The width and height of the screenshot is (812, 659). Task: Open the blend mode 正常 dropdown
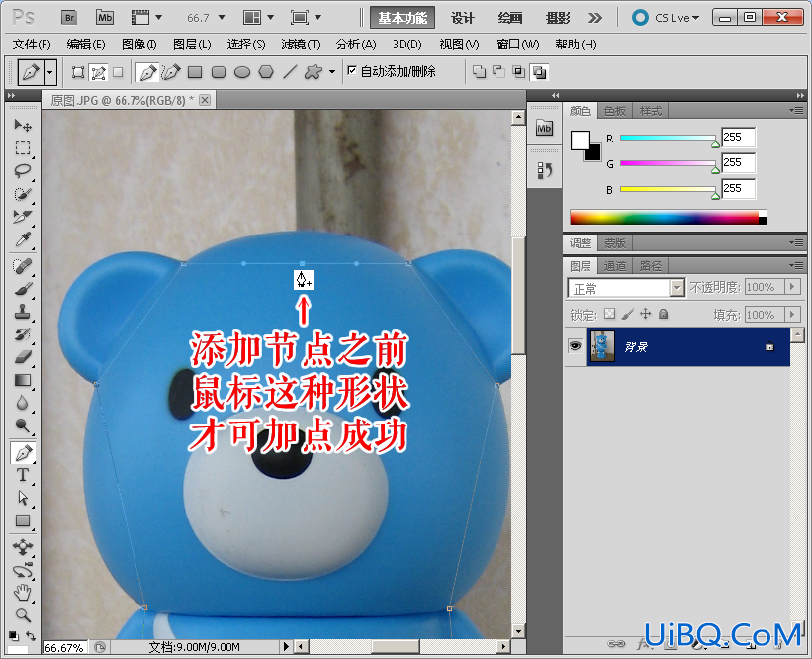626,288
